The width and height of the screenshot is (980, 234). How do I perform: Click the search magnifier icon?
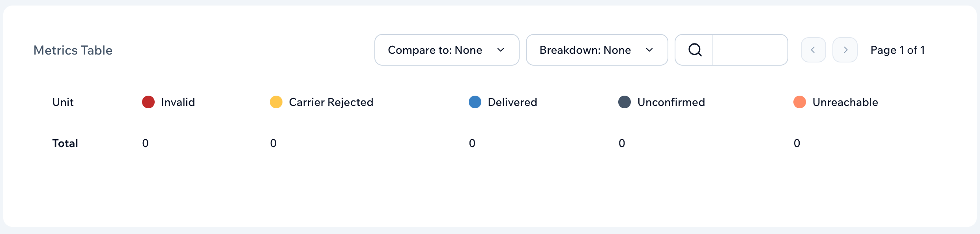695,50
